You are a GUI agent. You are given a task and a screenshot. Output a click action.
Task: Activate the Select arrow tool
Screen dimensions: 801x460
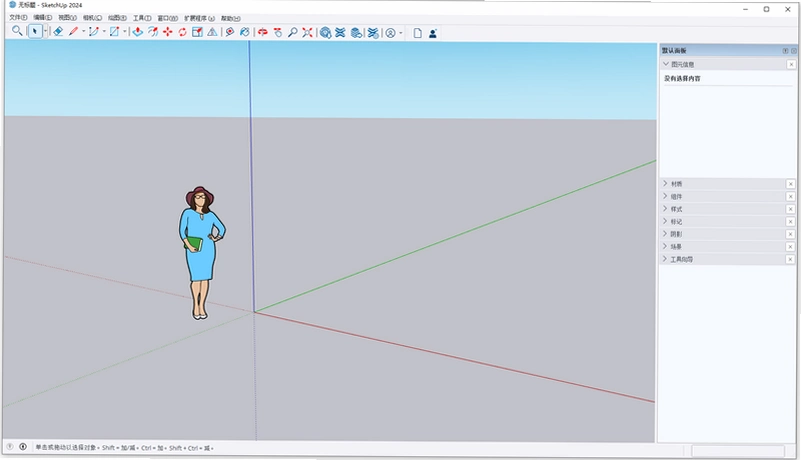[x=35, y=32]
